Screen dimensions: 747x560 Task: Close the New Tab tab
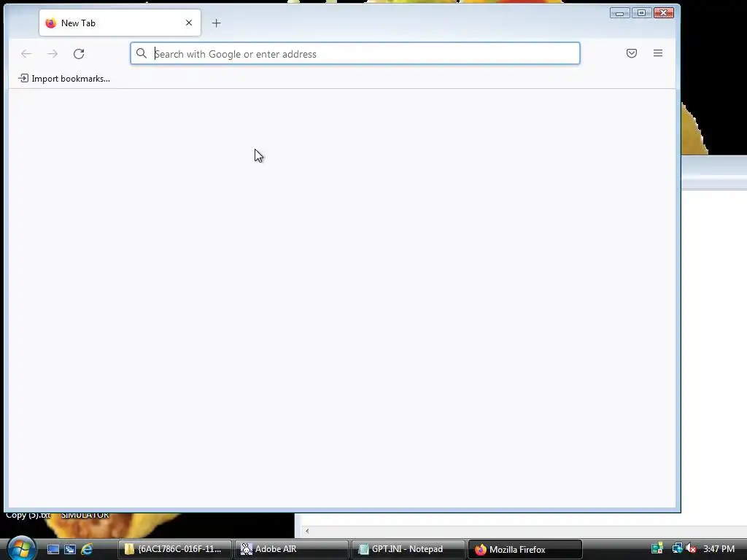189,23
